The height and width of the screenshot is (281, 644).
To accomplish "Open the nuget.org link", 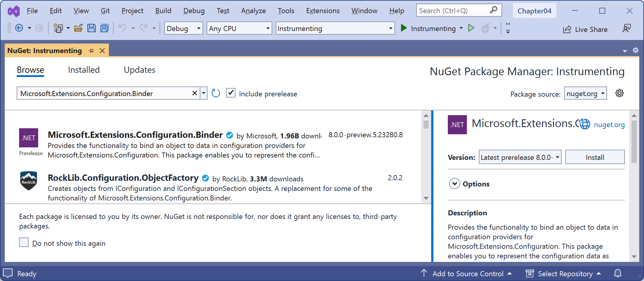I will coord(609,124).
